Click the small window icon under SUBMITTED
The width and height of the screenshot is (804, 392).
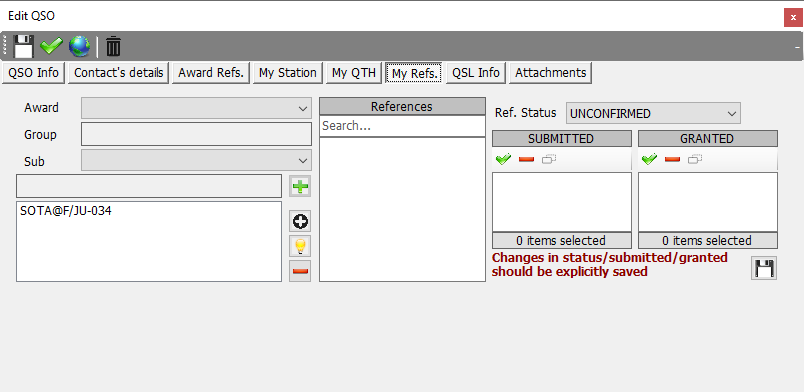point(549,160)
